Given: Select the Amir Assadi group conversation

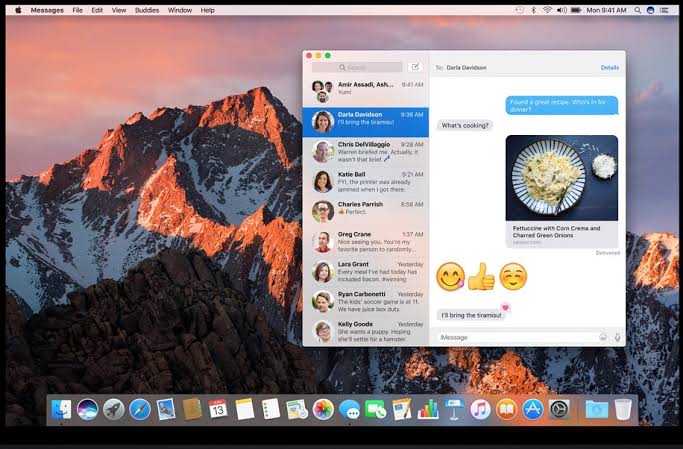Looking at the screenshot, I should [365, 92].
